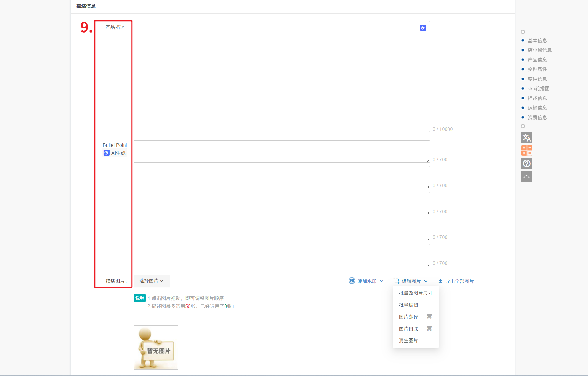Open the translate tool in sidebar
Screen dimensions: 588x376
click(x=526, y=138)
